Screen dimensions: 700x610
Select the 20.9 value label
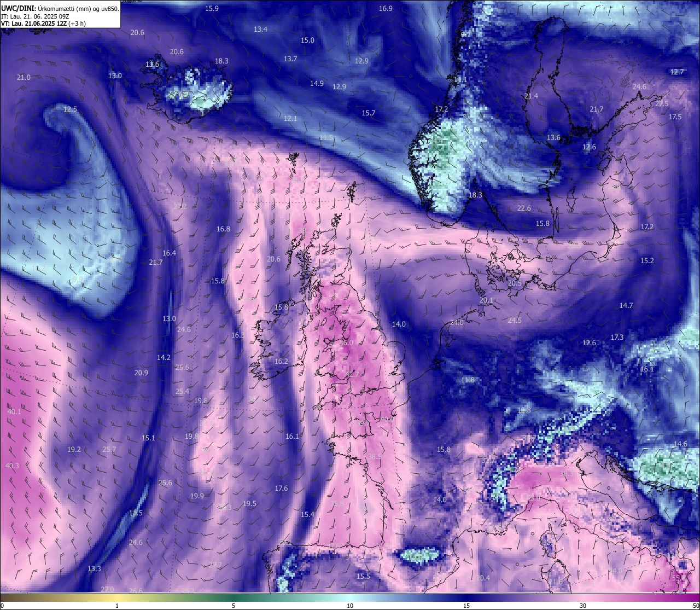141,373
